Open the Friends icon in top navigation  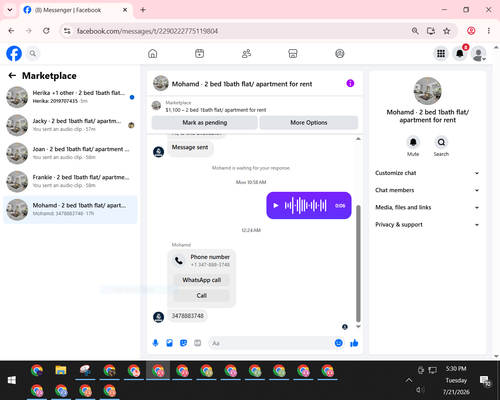(x=246, y=53)
